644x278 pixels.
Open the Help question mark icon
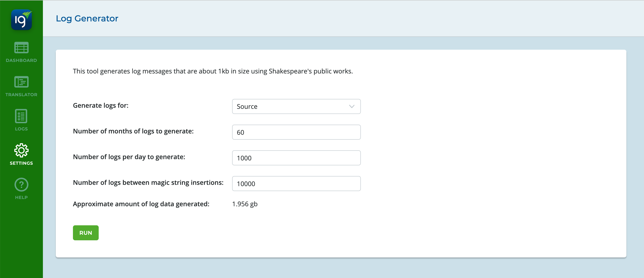pyautogui.click(x=21, y=185)
